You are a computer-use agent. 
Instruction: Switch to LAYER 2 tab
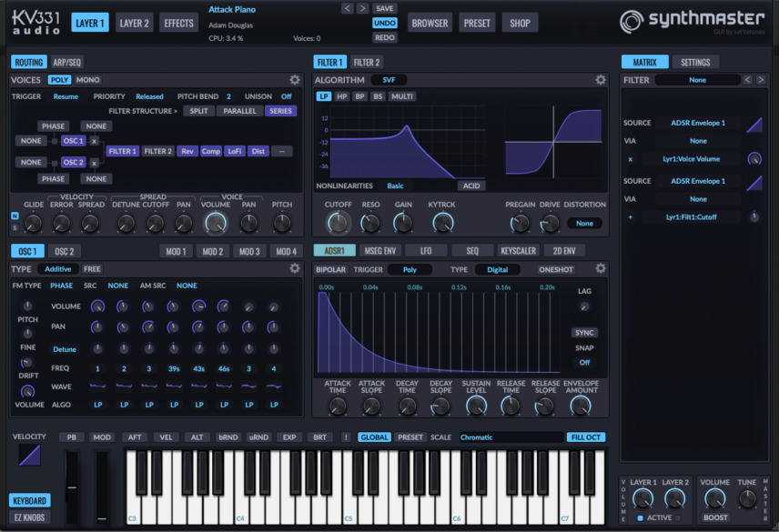point(134,23)
